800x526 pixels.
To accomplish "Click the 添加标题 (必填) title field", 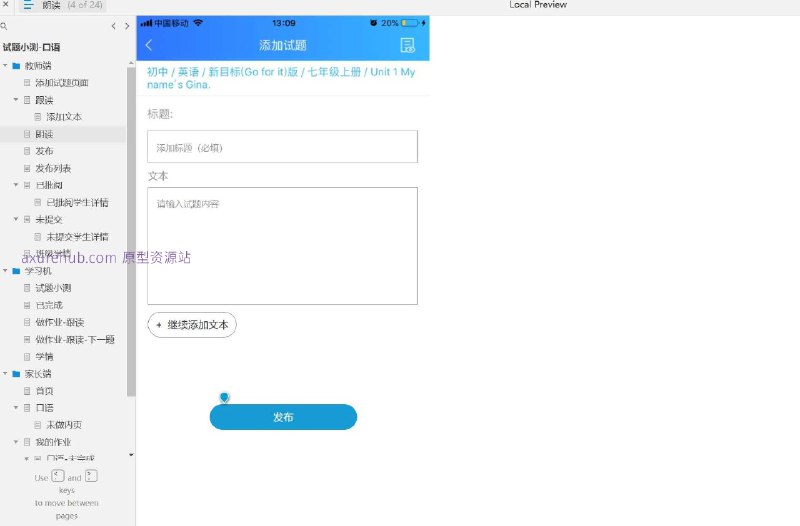I will pos(282,147).
